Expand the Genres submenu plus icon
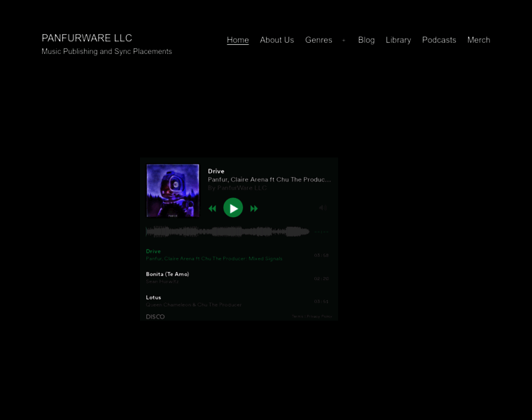This screenshot has width=532, height=420. pyautogui.click(x=344, y=41)
